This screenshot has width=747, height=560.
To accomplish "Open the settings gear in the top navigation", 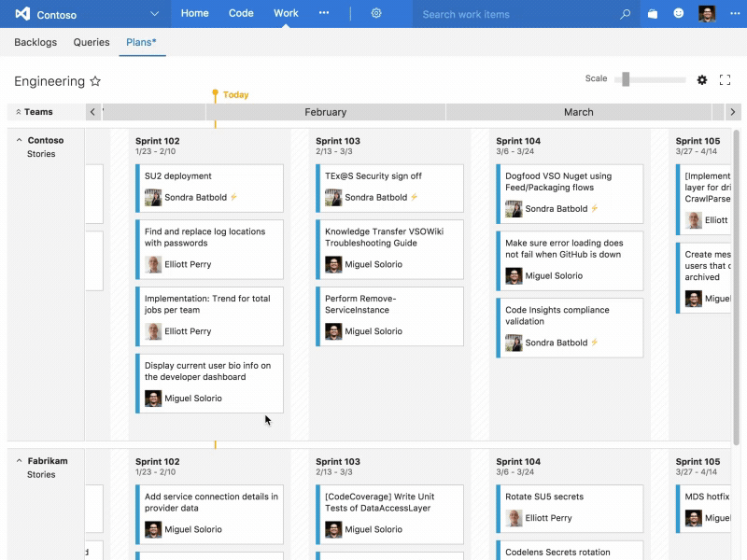I will click(x=376, y=14).
